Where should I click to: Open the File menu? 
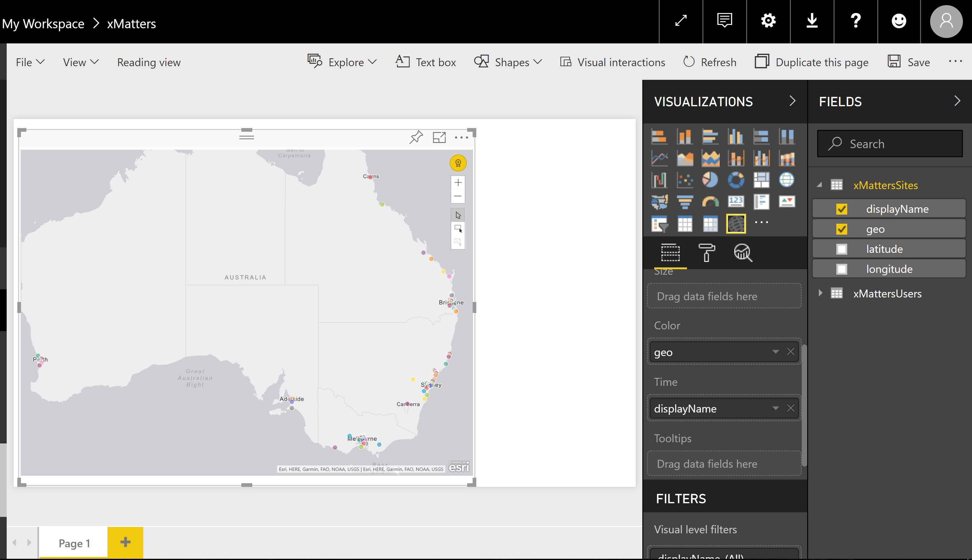pyautogui.click(x=30, y=62)
